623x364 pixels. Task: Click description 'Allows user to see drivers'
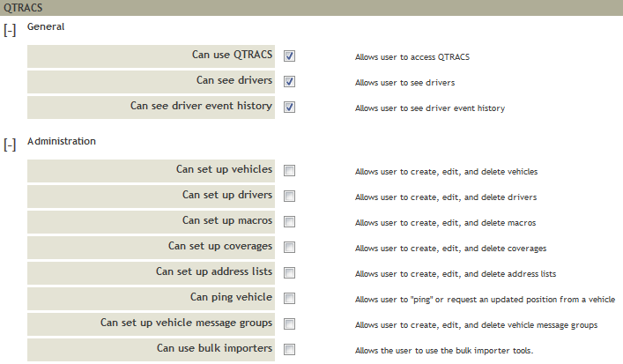[404, 83]
